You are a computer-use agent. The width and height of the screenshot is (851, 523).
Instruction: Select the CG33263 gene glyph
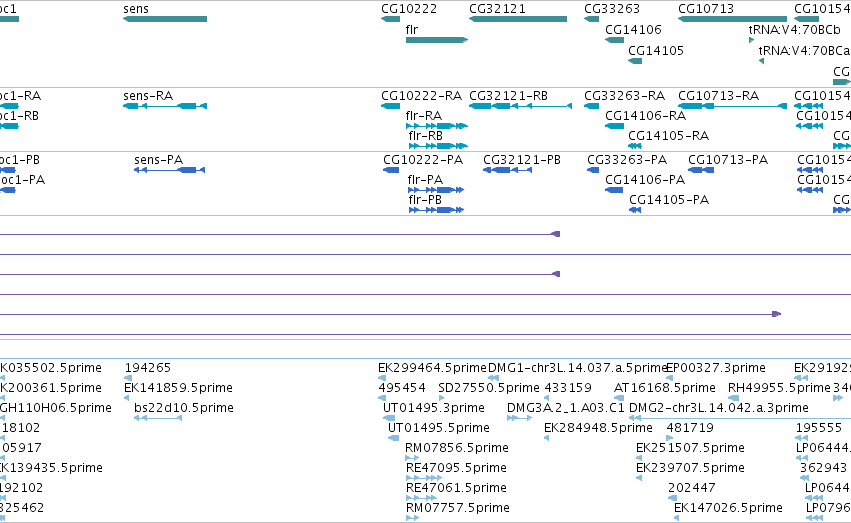(x=592, y=19)
